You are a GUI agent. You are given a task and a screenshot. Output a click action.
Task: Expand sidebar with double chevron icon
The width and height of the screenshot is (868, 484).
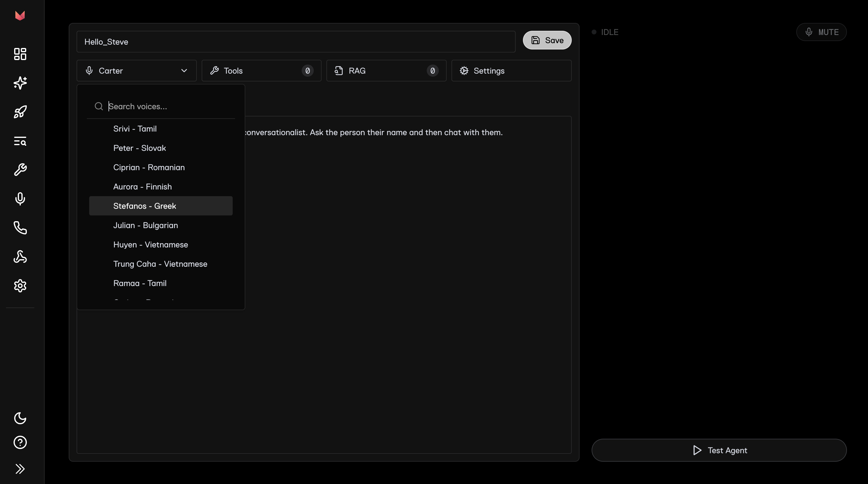click(x=20, y=469)
